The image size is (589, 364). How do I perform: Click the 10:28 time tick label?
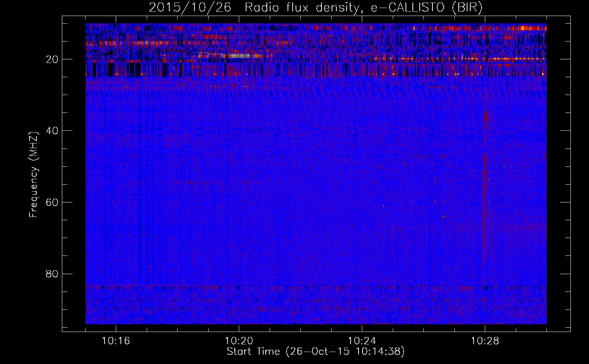pyautogui.click(x=485, y=341)
